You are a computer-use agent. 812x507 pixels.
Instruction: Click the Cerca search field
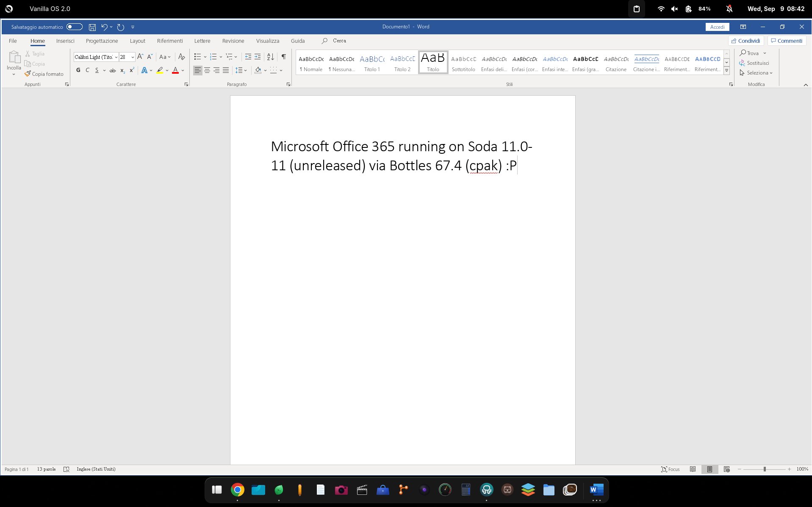tap(339, 41)
